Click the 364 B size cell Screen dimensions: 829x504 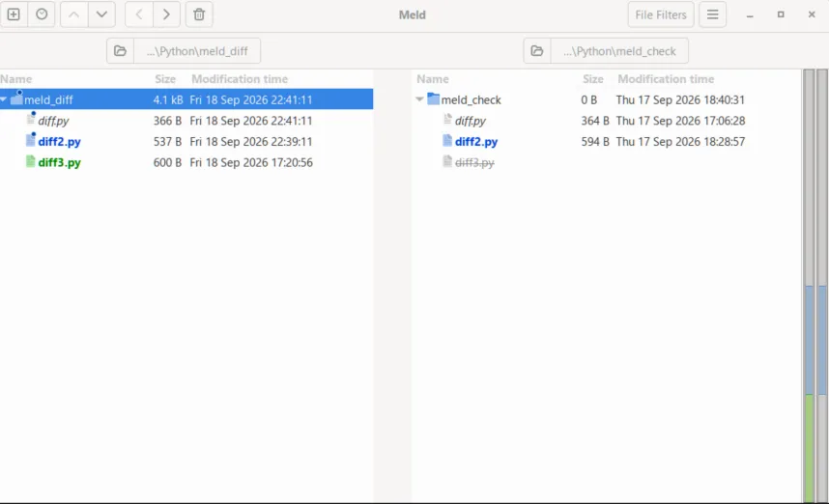595,121
